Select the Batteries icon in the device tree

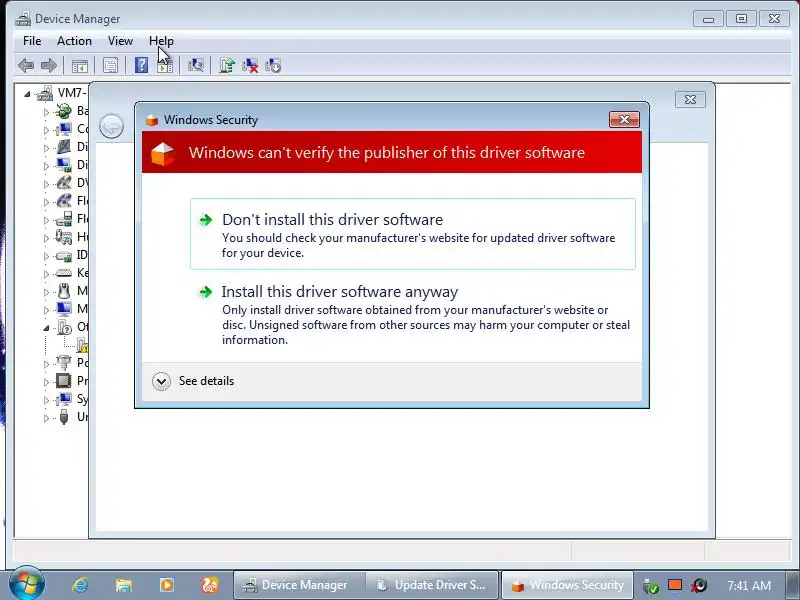pyautogui.click(x=64, y=111)
